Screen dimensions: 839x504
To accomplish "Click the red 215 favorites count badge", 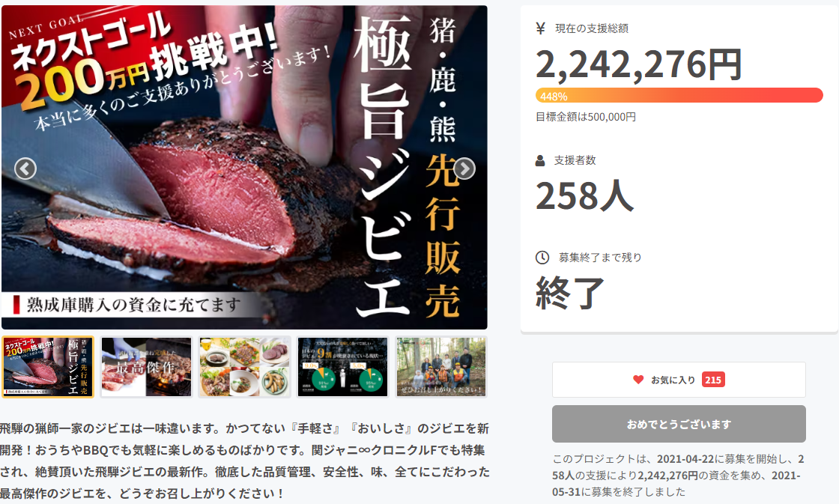I will [x=713, y=380].
